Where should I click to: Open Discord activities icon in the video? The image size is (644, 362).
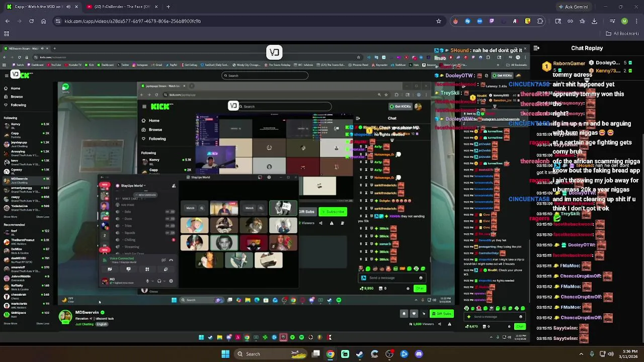147,269
